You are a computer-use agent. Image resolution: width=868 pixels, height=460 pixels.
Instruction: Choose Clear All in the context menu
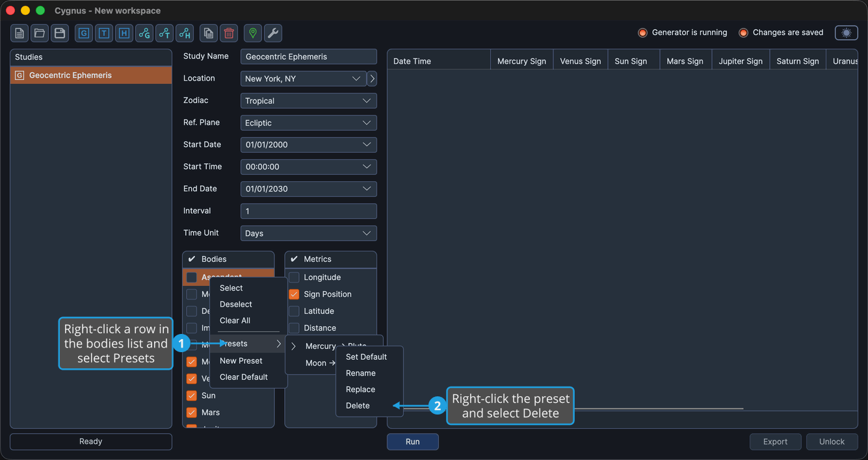point(248,321)
